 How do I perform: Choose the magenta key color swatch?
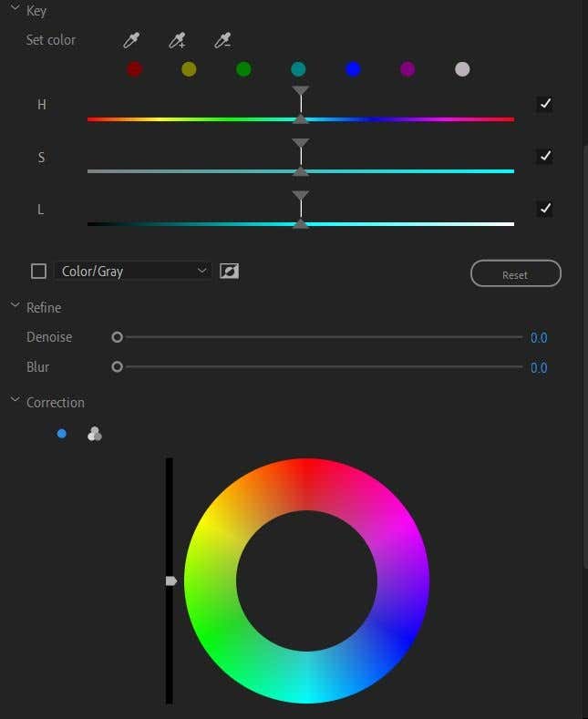tap(407, 69)
